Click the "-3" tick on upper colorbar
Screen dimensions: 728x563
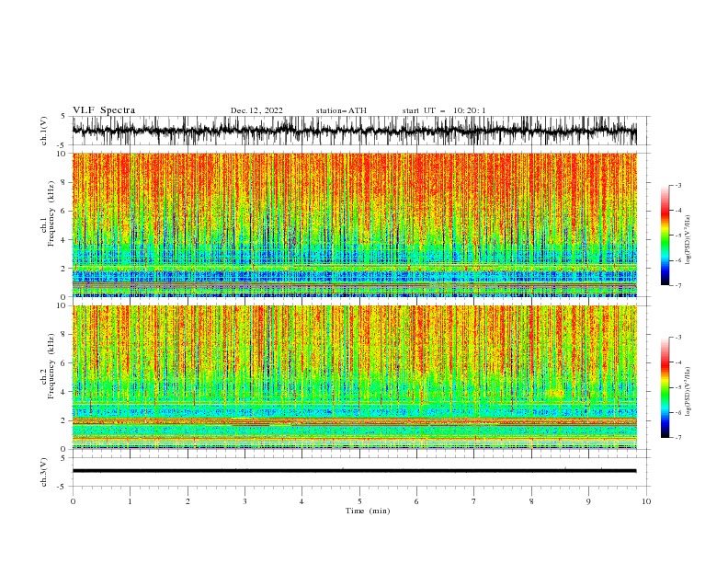click(x=678, y=185)
